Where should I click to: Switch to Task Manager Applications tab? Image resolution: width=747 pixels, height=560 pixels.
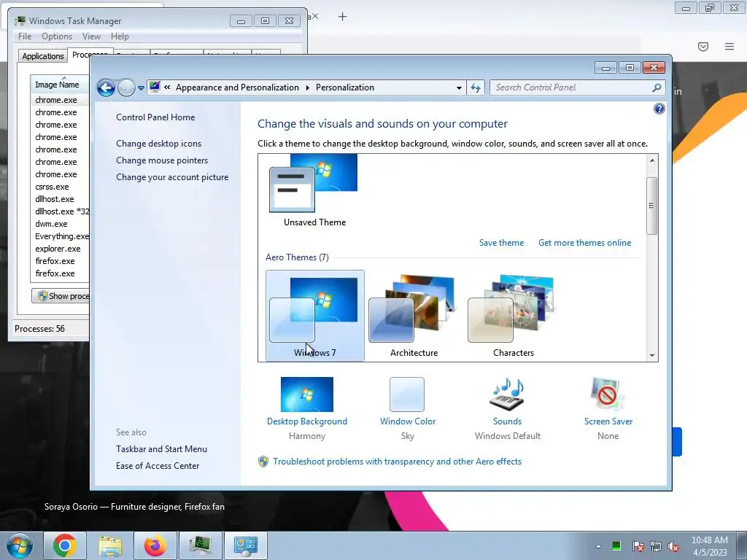tap(43, 55)
